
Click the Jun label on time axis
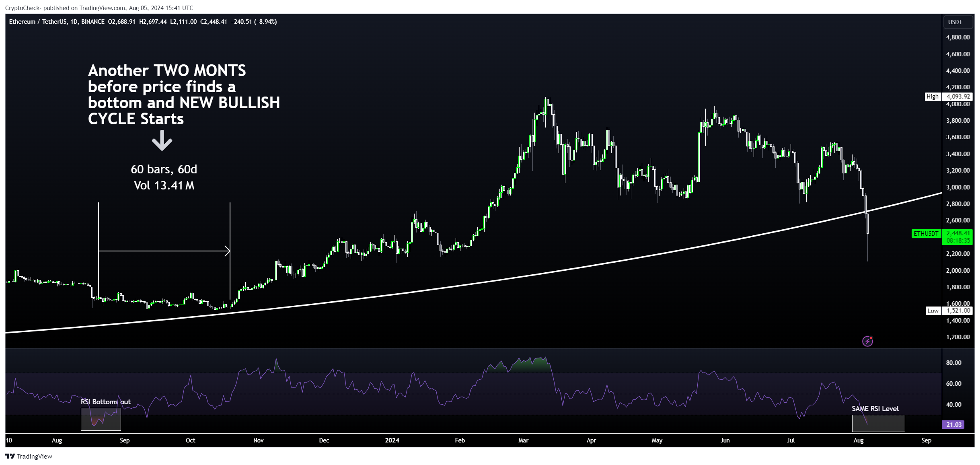[x=725, y=440]
